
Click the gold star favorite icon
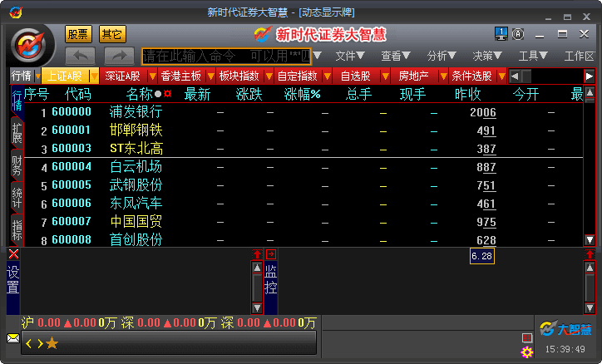tap(52, 343)
